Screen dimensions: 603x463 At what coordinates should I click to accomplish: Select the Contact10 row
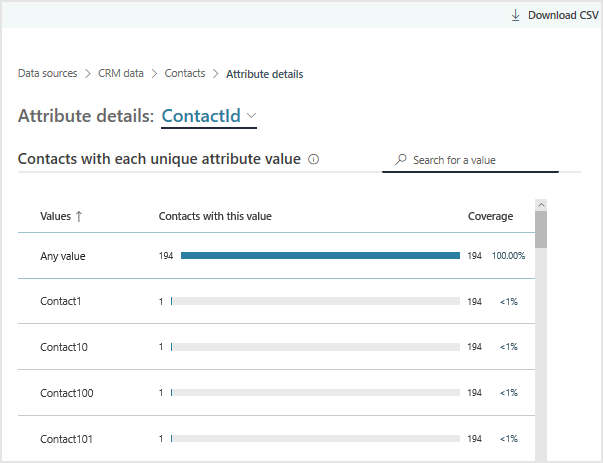[64, 347]
